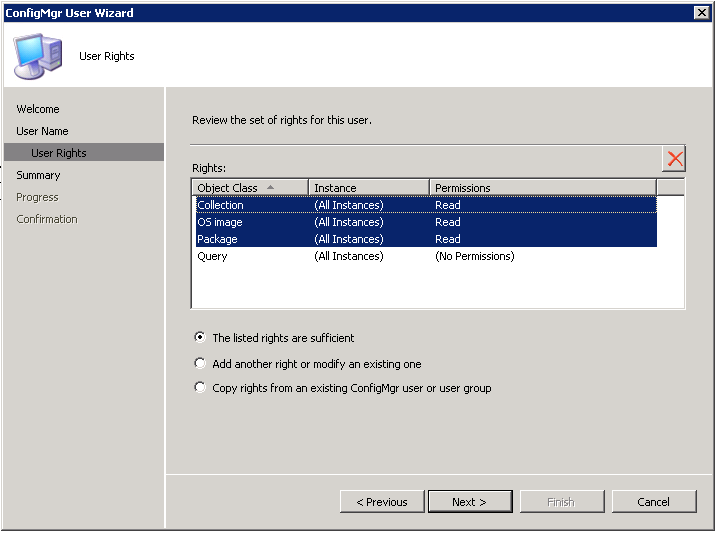Go back with Previous button
This screenshot has height=533, width=716.
pos(382,502)
